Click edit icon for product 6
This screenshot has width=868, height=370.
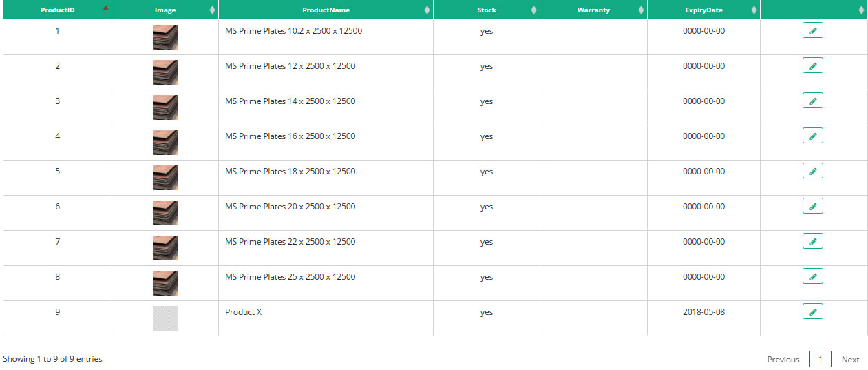click(813, 206)
